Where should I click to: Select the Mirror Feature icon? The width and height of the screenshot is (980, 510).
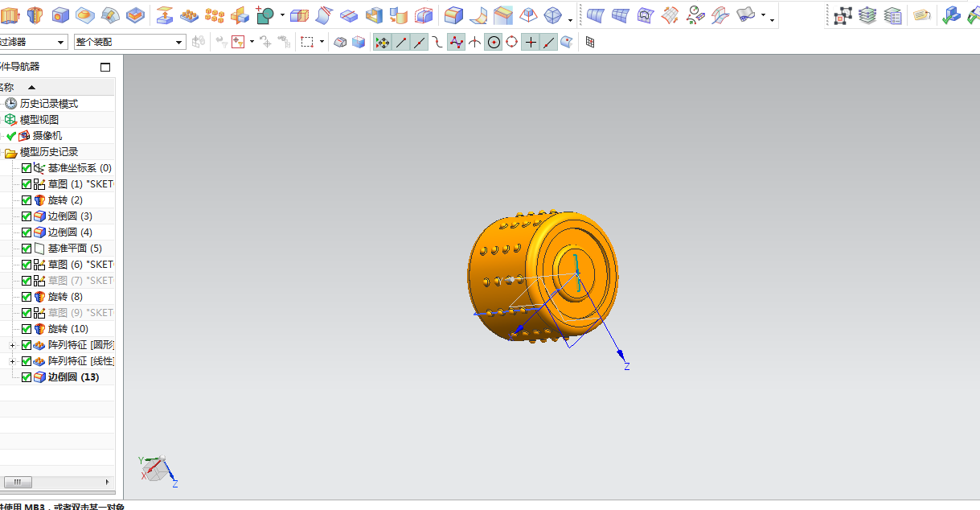click(x=240, y=14)
